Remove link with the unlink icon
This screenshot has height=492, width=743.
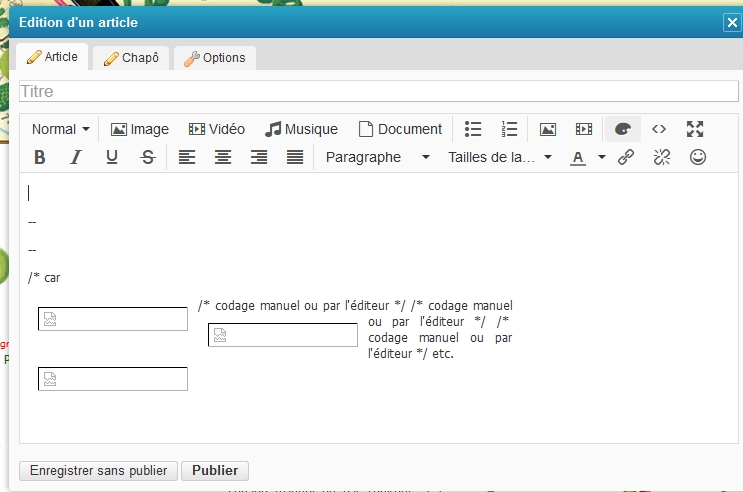point(661,157)
